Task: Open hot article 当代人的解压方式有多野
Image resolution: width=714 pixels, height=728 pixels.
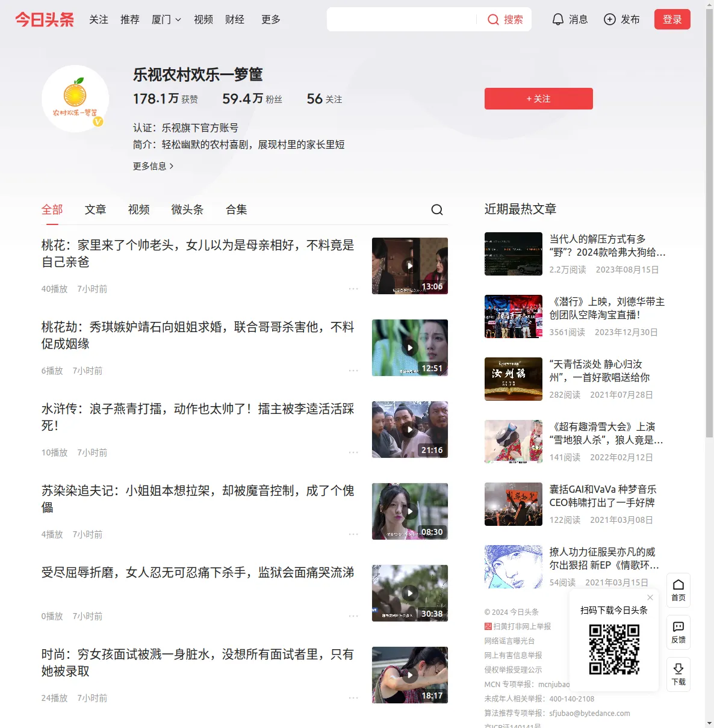Action: (x=607, y=245)
